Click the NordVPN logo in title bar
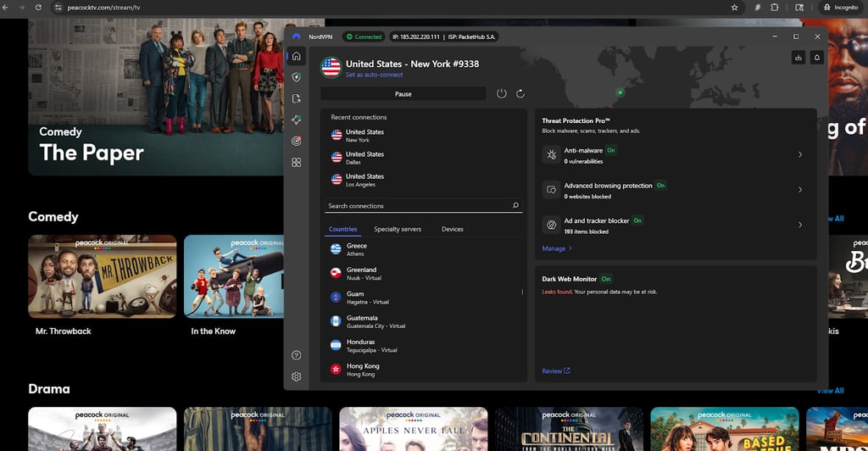Viewport: 868px width, 451px height. pos(296,36)
